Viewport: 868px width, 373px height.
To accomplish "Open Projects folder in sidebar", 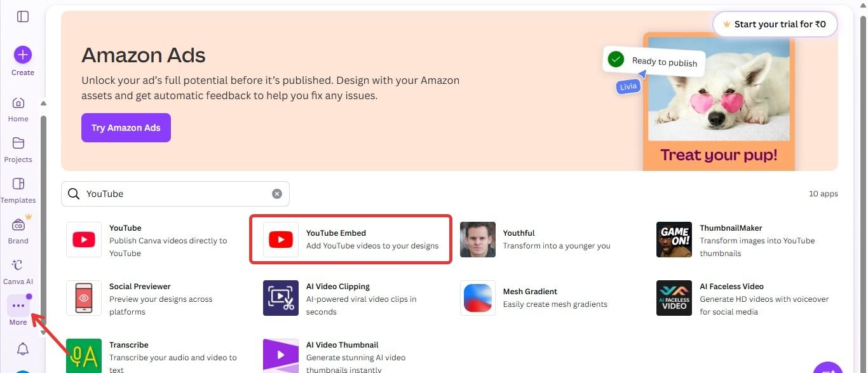I will pos(18,150).
